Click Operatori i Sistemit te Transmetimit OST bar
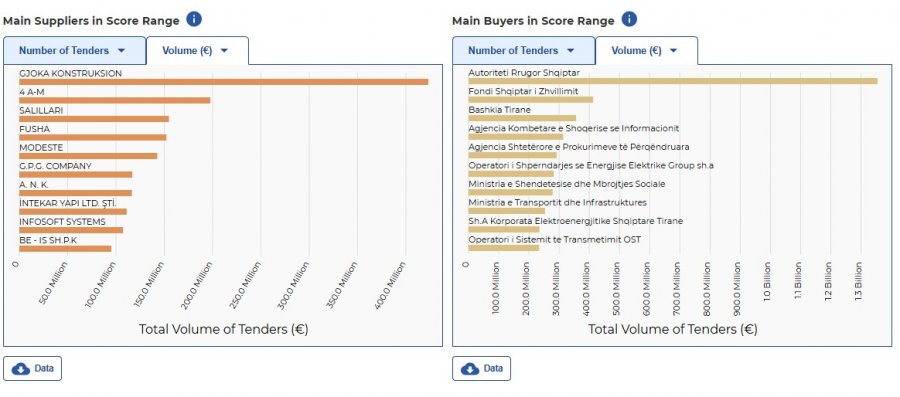 [x=504, y=248]
